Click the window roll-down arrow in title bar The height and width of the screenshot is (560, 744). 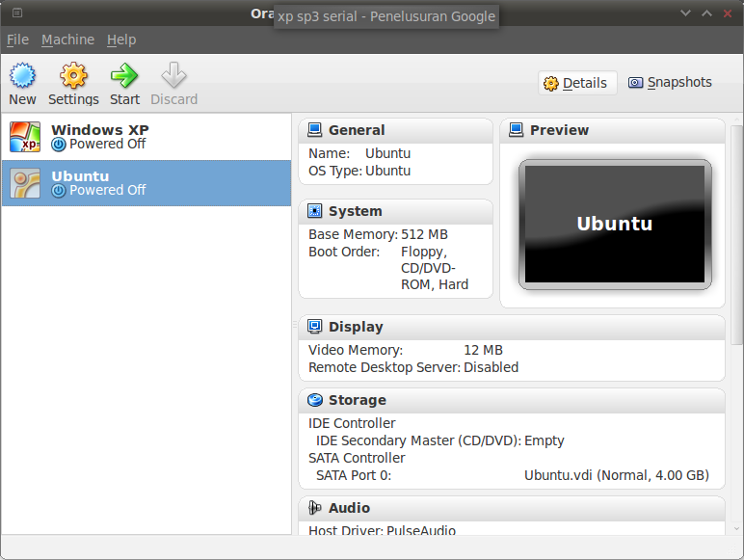point(685,13)
